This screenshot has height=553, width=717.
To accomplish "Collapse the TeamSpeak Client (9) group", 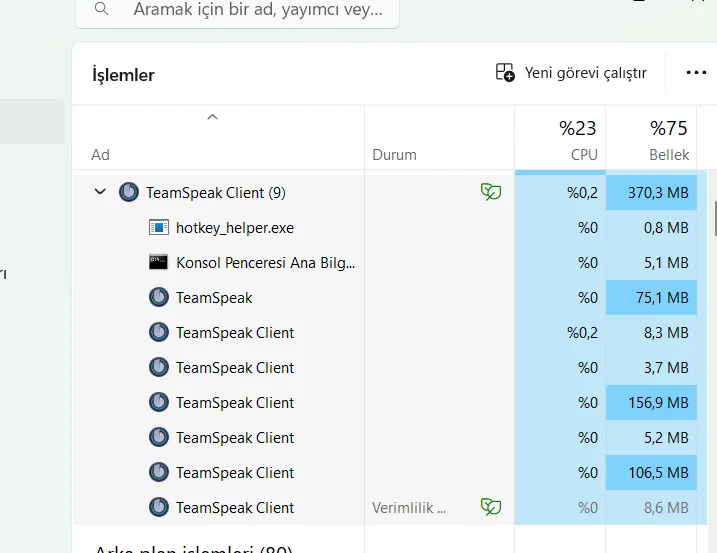I will tap(100, 192).
